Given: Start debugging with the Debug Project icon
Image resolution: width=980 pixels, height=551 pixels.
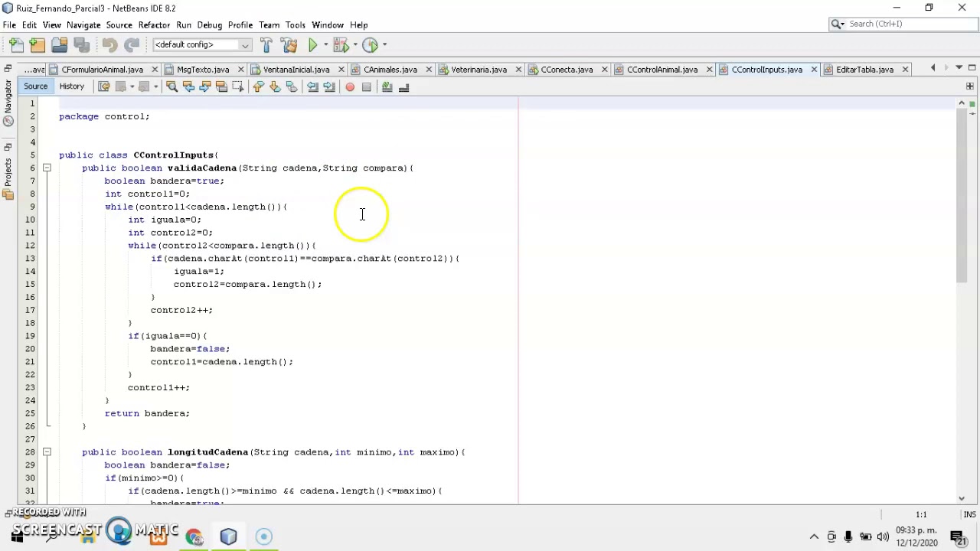Looking at the screenshot, I should tap(340, 45).
